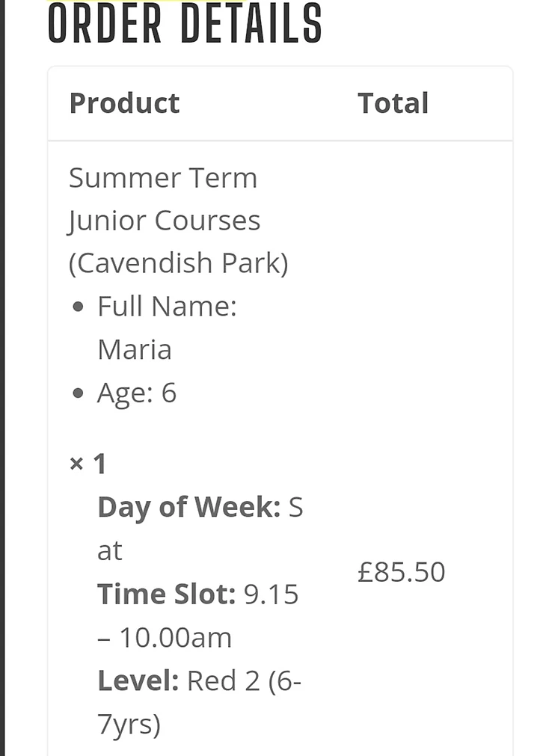The height and width of the screenshot is (756, 546).
Task: Open the Summer Term Junior Courses product
Action: [163, 199]
